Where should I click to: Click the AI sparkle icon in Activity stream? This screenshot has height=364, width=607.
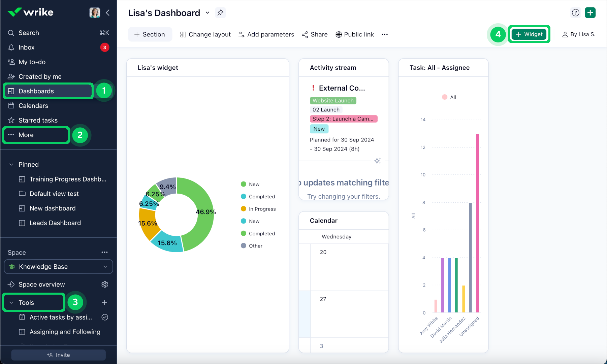(x=378, y=161)
